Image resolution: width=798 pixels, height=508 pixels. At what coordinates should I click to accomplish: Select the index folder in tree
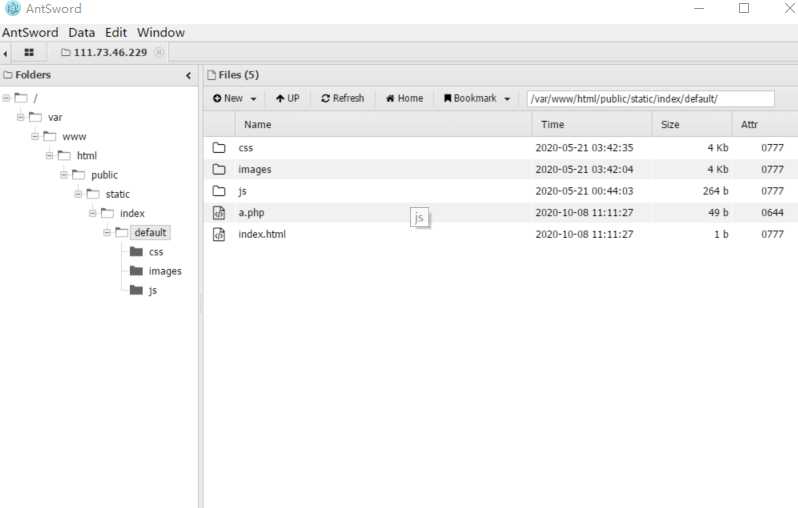click(132, 213)
